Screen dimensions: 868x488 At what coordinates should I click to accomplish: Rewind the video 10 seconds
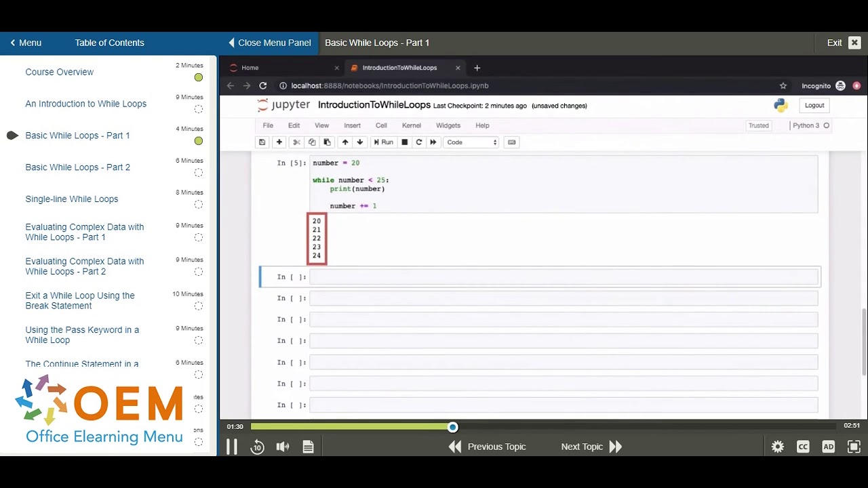click(x=257, y=447)
